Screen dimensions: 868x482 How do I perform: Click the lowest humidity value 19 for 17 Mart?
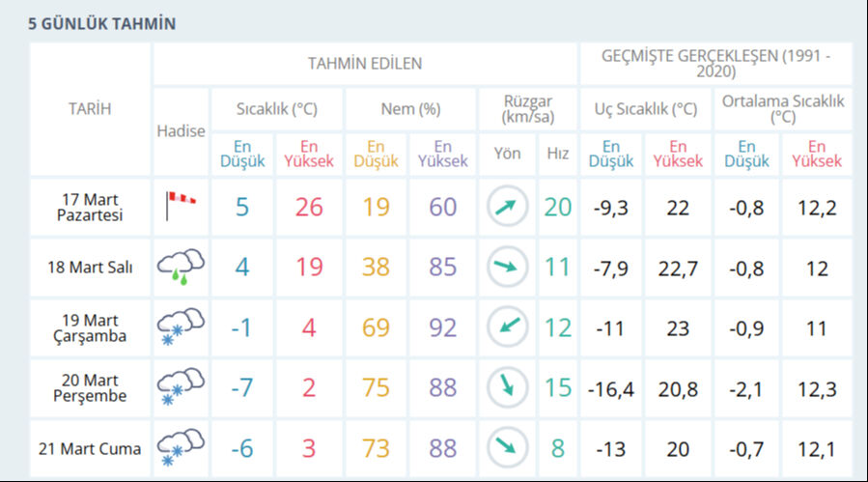[x=376, y=208]
